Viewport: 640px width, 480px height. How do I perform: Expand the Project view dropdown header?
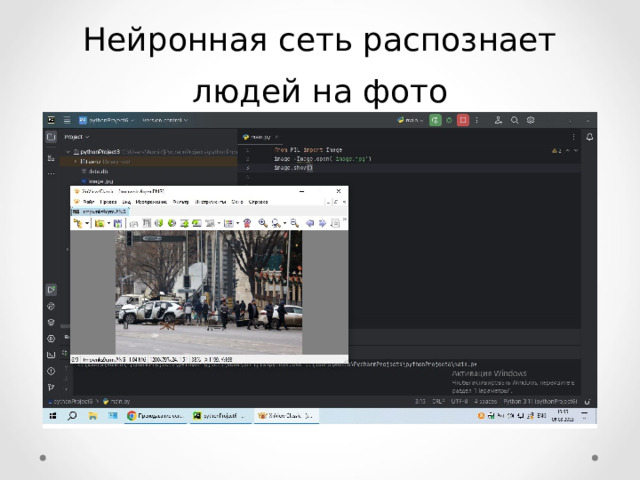click(77, 137)
